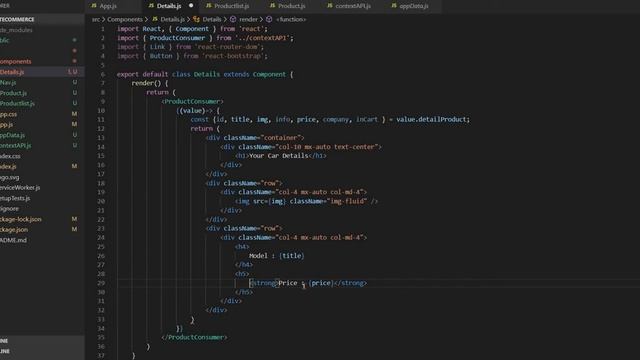Click the class symbol icon in breadcrumb
Image resolution: width=640 pixels, height=360 pixels.
point(196,19)
